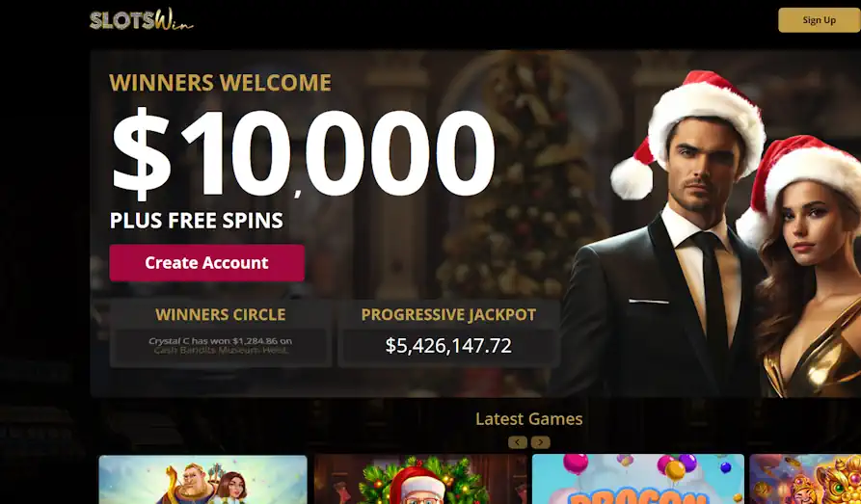The image size is (861, 504).
Task: Click the Latest Games section title
Action: [x=528, y=419]
